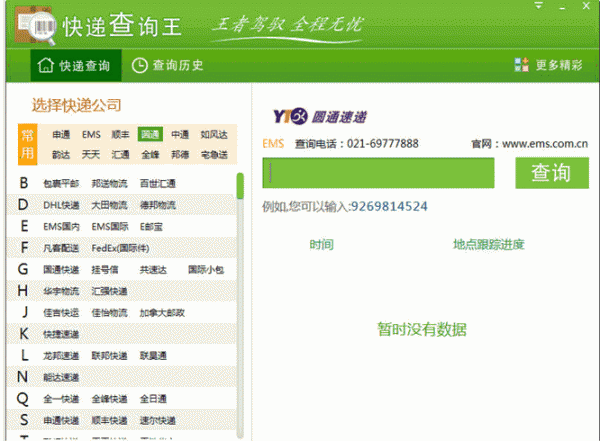Choose 佳怡物流 in row J
This screenshot has height=441, width=600.
coord(109,313)
